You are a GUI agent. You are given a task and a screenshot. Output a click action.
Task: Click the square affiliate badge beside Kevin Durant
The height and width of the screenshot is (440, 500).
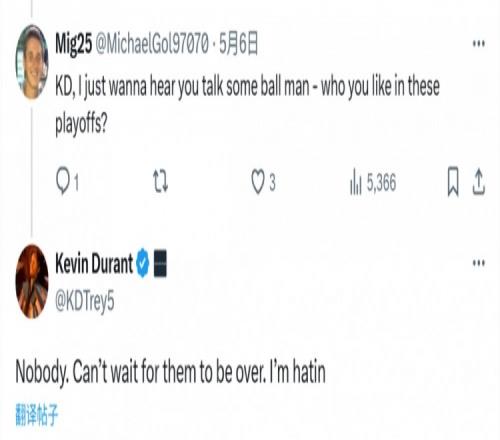160,263
